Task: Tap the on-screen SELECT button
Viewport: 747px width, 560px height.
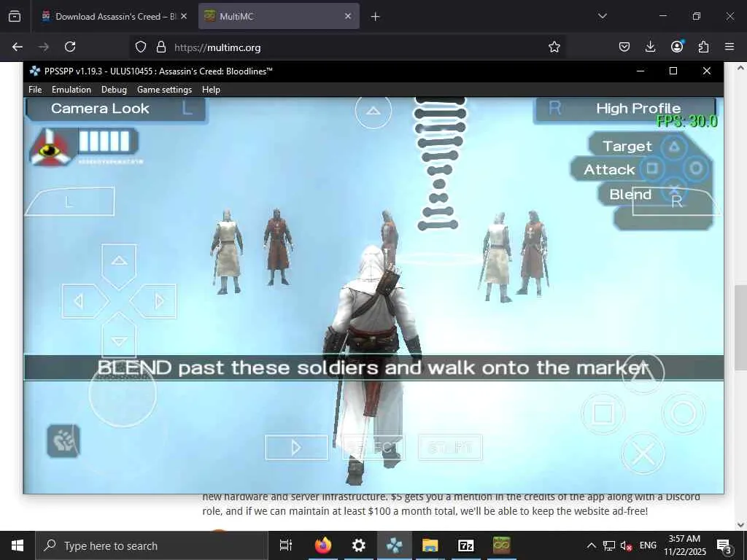Action: [x=373, y=448]
